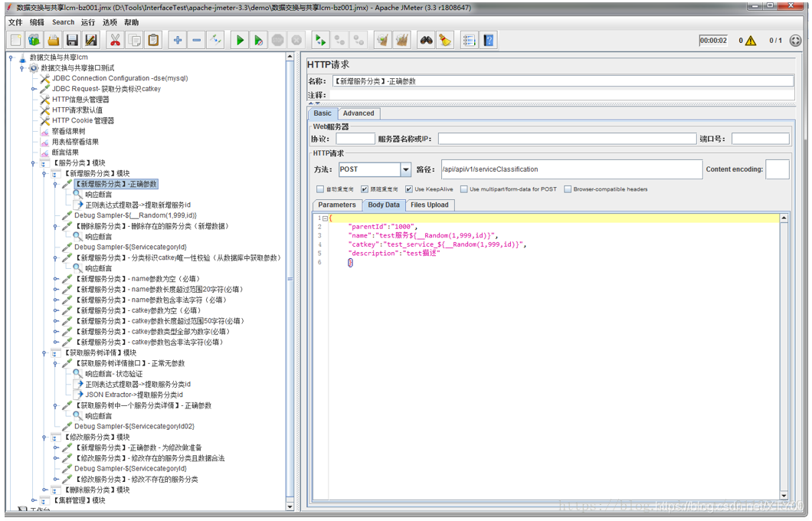
Task: Switch to the Advanced tab
Action: 359,113
